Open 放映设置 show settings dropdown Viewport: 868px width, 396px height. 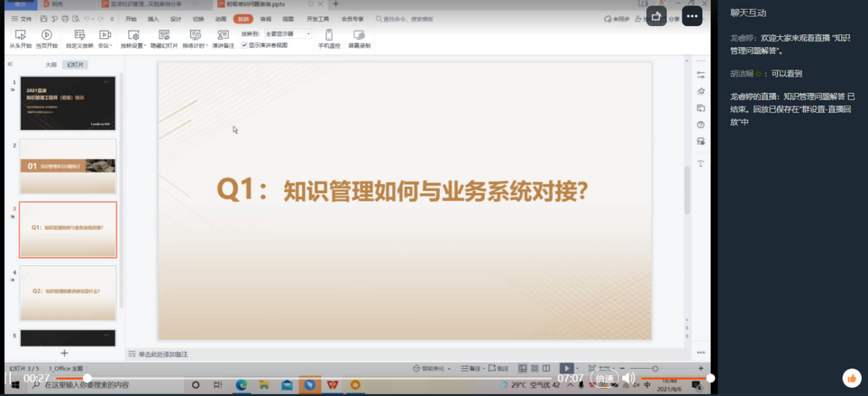pyautogui.click(x=134, y=39)
